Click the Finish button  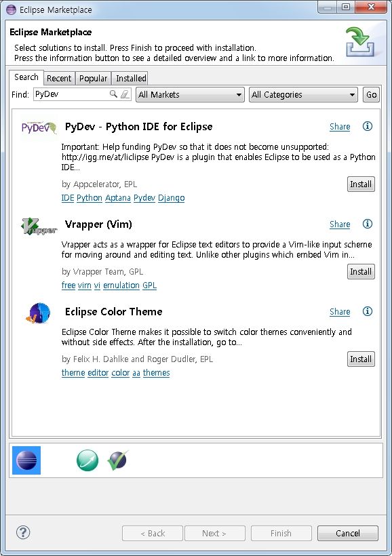[281, 534]
